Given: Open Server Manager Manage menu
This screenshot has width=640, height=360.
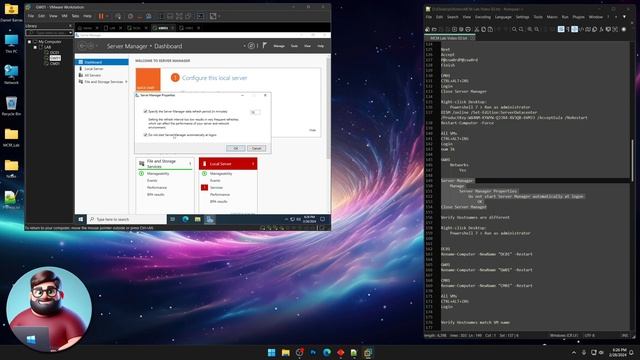Looking at the screenshot, I should [x=279, y=46].
